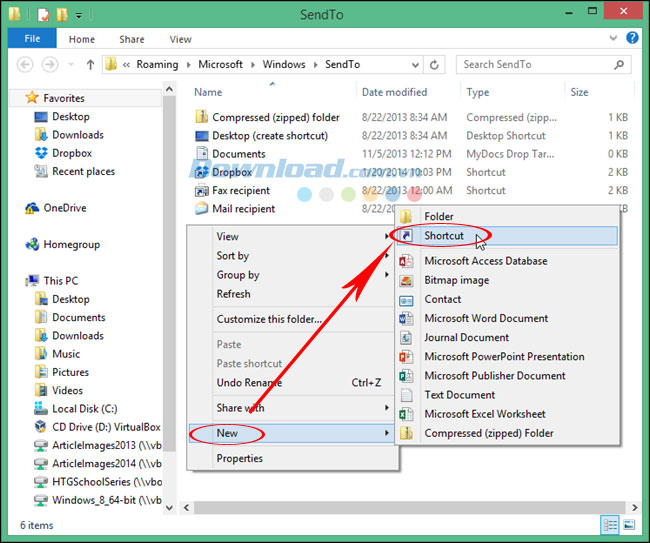Click the Back navigation arrow
Viewport: 650px width, 543px height.
click(x=25, y=65)
